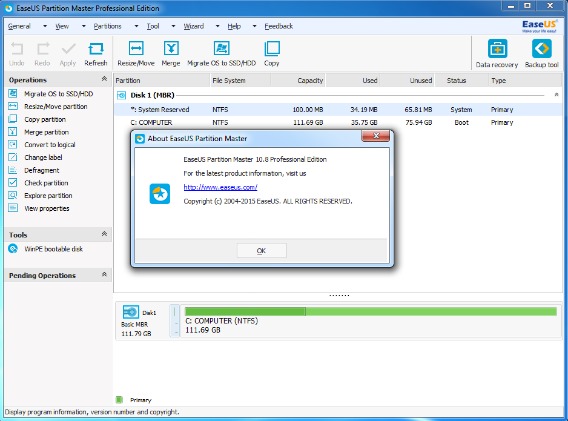Choose Convert to logical operation
Viewport: 568px width, 421px height.
(42, 145)
